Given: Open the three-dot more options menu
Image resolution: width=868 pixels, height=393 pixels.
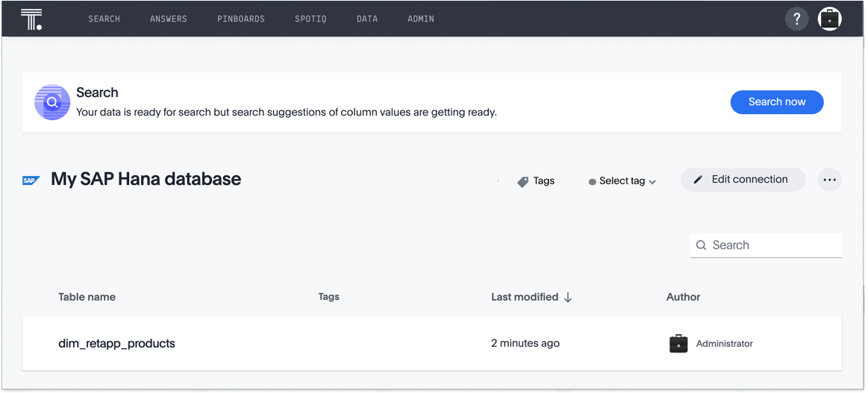Looking at the screenshot, I should click(829, 180).
